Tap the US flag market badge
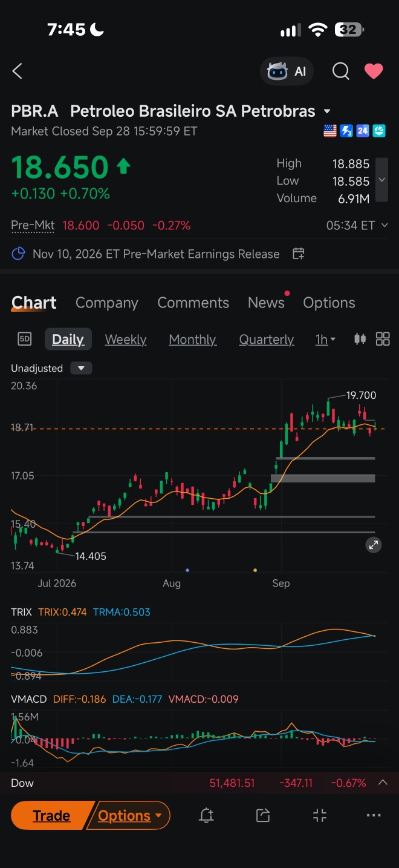The width and height of the screenshot is (399, 868). [330, 131]
